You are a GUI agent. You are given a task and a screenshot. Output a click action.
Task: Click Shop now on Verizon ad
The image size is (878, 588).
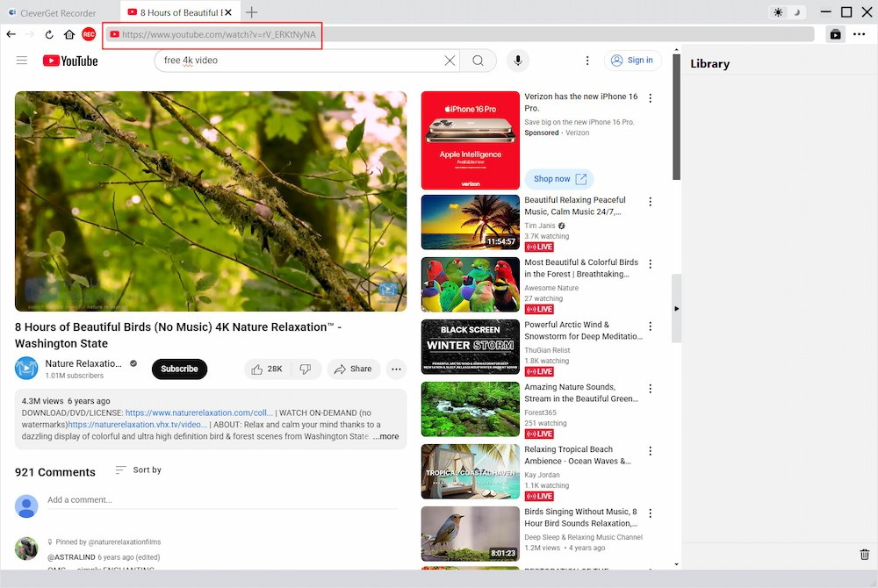[558, 179]
